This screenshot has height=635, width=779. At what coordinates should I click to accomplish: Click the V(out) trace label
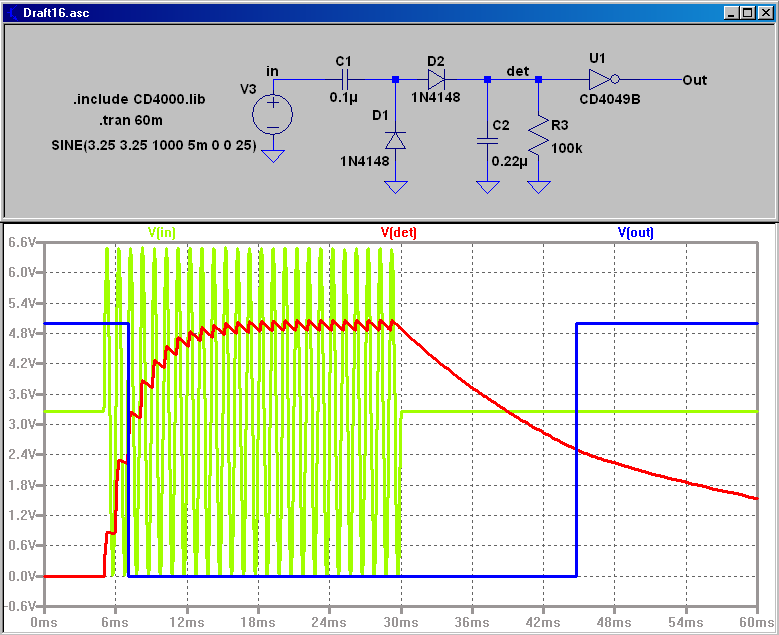click(635, 232)
